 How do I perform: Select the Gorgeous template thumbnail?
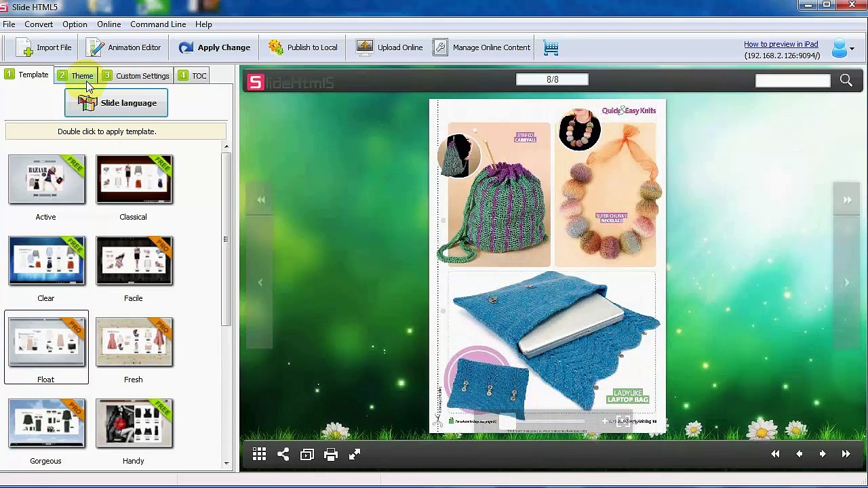[x=46, y=424]
